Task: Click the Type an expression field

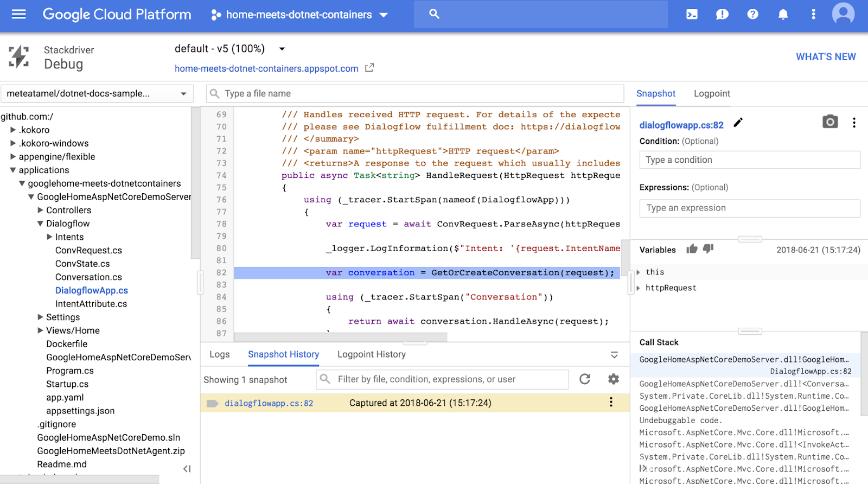Action: (x=750, y=208)
